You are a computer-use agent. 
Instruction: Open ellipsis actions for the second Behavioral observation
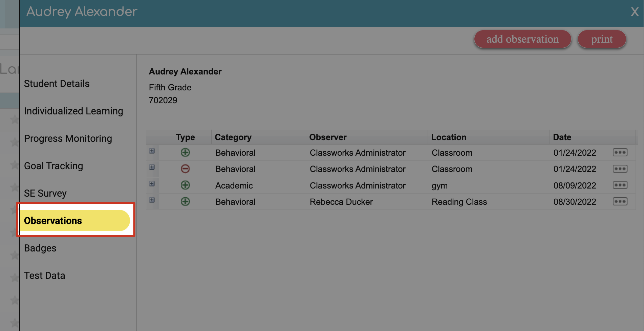(x=620, y=169)
